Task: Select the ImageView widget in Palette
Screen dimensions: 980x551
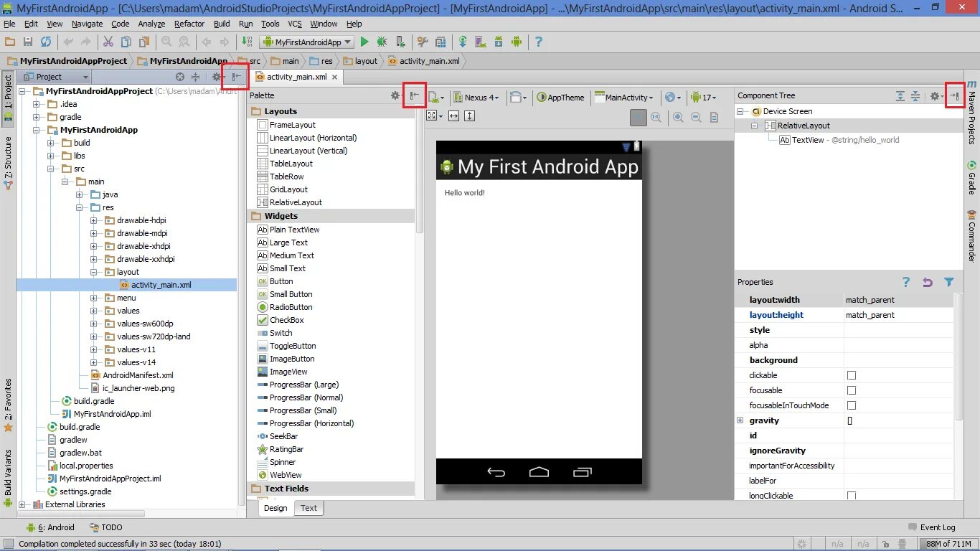Action: [x=283, y=372]
